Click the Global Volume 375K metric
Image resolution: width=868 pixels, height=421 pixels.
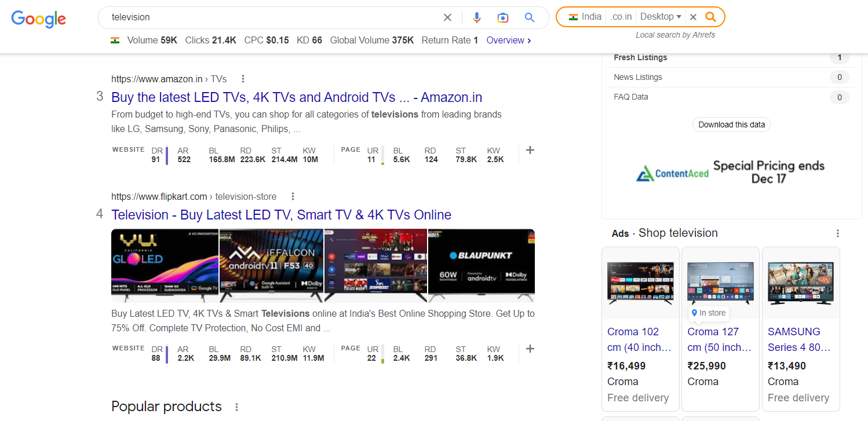point(371,40)
